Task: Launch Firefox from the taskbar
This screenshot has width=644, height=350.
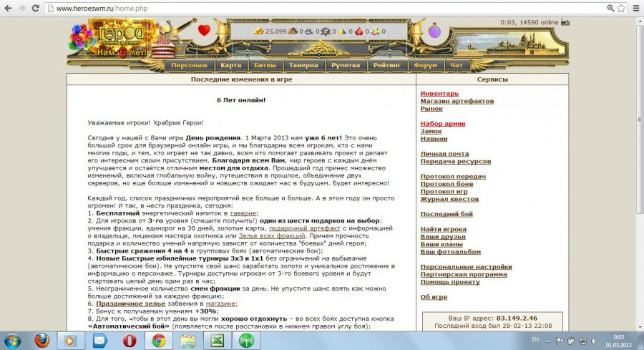Action: pyautogui.click(x=42, y=341)
